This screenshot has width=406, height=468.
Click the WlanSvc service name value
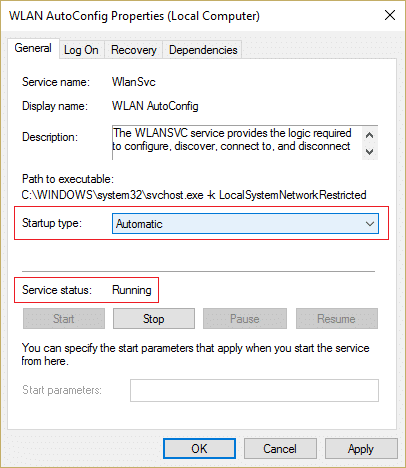coord(134,82)
